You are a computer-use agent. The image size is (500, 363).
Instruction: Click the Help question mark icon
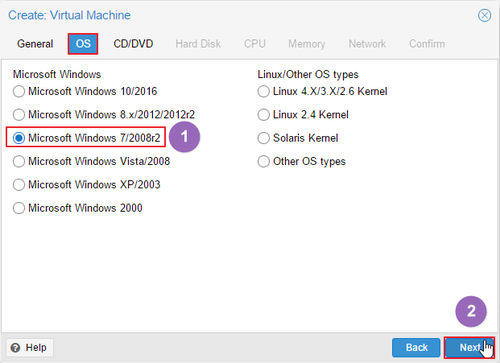pos(15,348)
